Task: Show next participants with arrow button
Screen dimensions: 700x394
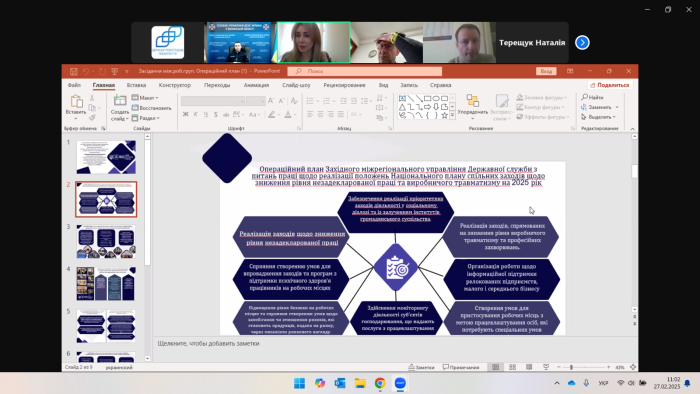Action: pos(582,42)
